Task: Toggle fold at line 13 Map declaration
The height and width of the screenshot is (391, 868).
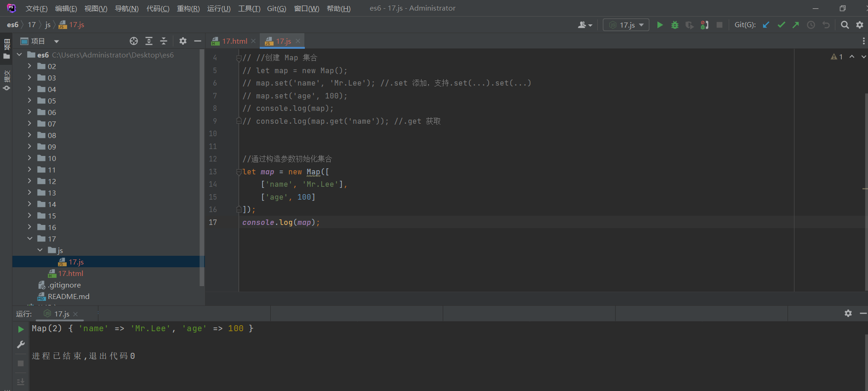Action: [239, 172]
